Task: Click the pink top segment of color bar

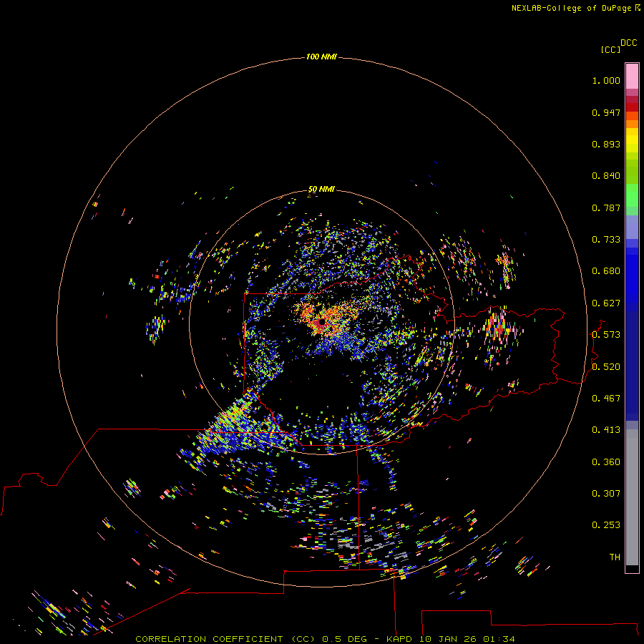Action: (632, 77)
